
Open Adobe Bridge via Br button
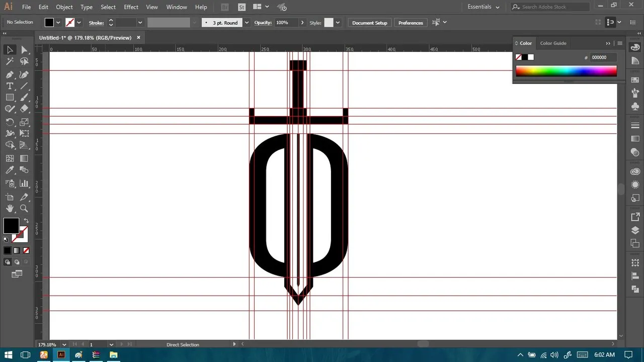pyautogui.click(x=225, y=7)
